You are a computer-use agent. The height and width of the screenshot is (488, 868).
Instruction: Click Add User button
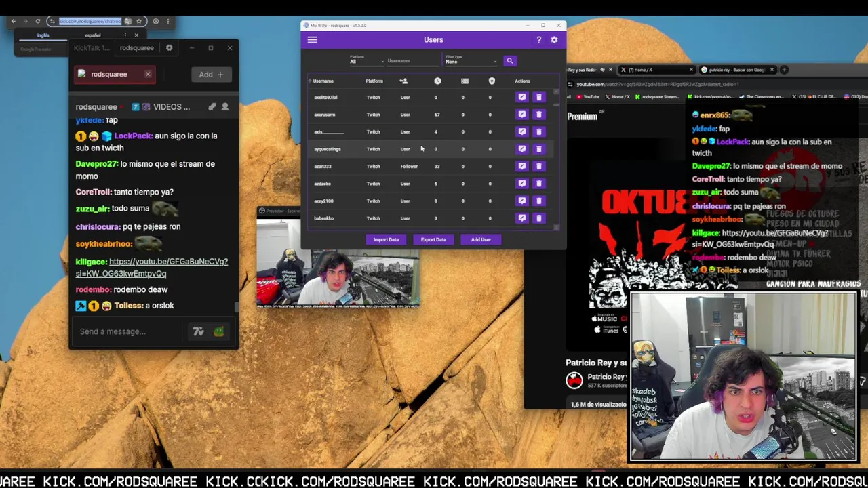pyautogui.click(x=481, y=239)
